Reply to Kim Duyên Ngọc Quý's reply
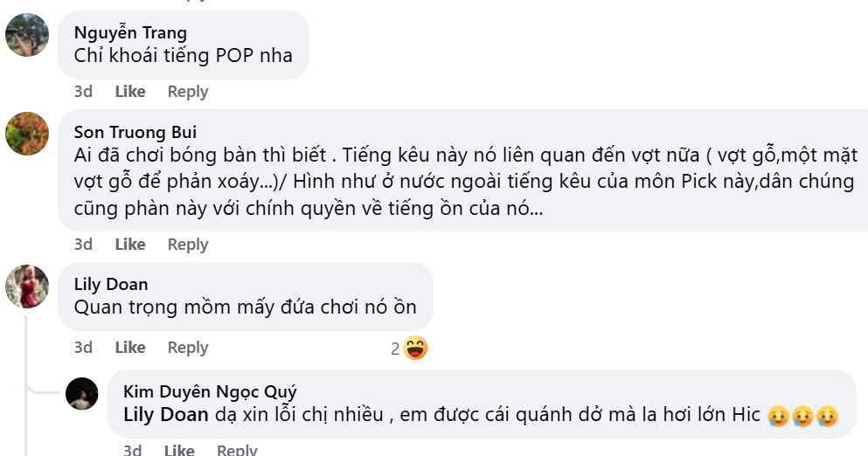The width and height of the screenshot is (868, 456). pos(237,449)
